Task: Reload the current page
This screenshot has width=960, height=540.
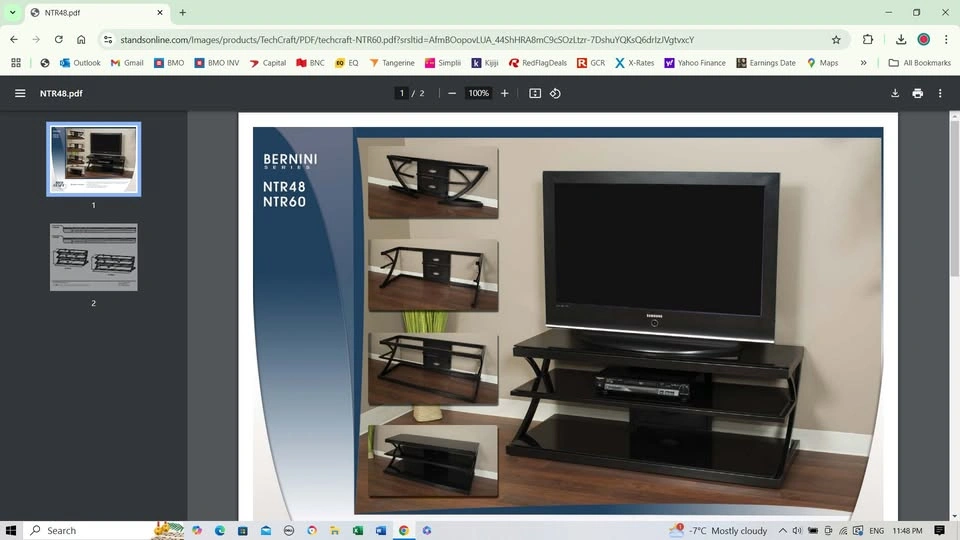Action: tap(59, 39)
